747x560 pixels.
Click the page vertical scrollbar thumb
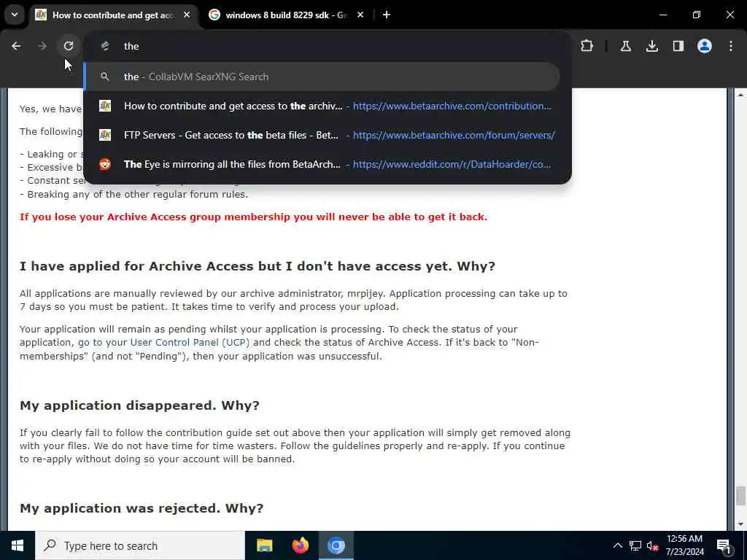coord(740,496)
